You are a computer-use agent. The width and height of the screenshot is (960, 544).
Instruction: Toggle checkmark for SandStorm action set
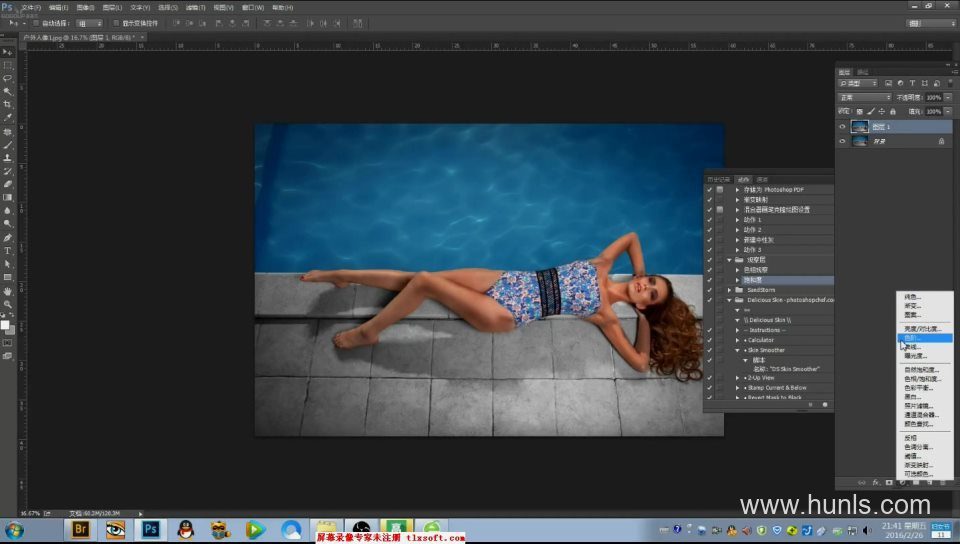(x=710, y=290)
